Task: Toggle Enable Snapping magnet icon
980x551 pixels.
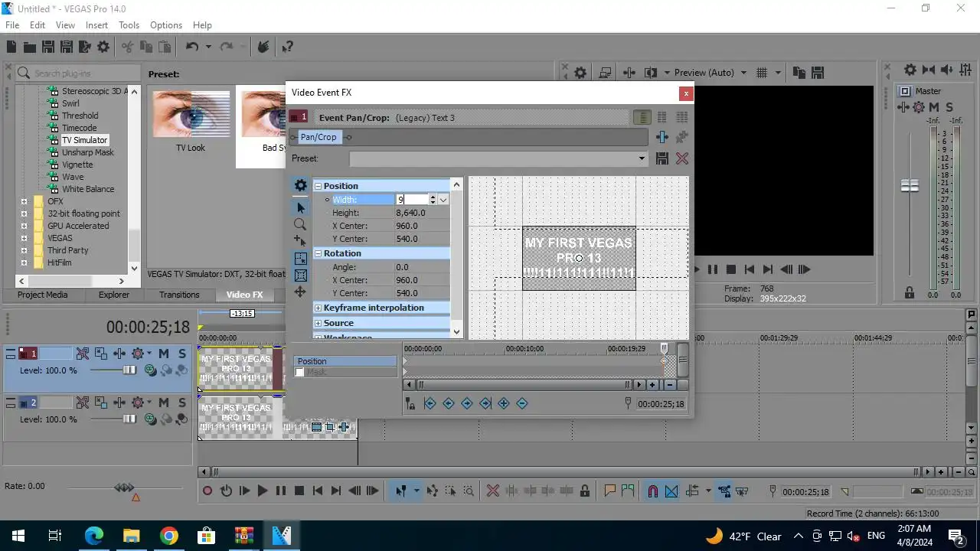Action: (x=653, y=491)
